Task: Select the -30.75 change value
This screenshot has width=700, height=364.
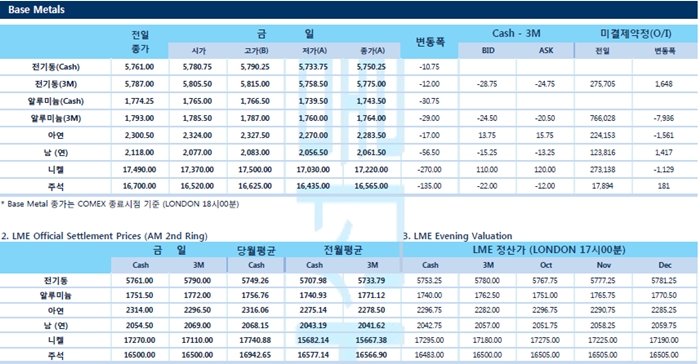Action: point(429,101)
